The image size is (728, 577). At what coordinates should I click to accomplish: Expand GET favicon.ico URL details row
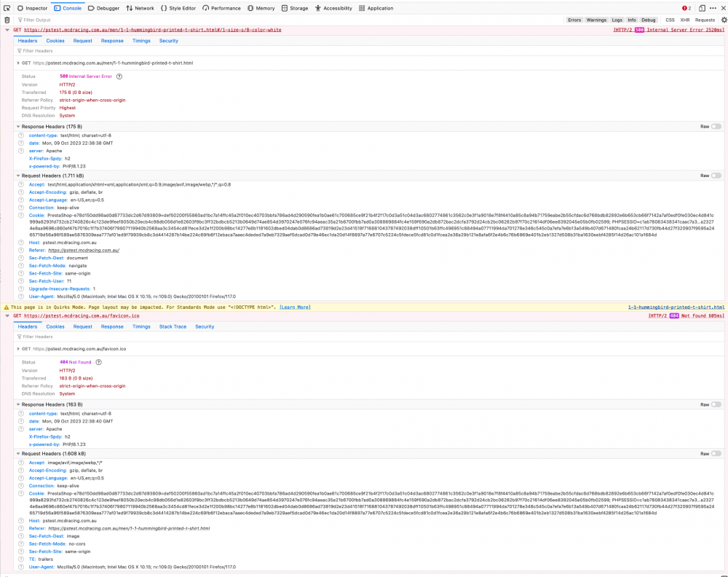coord(18,349)
